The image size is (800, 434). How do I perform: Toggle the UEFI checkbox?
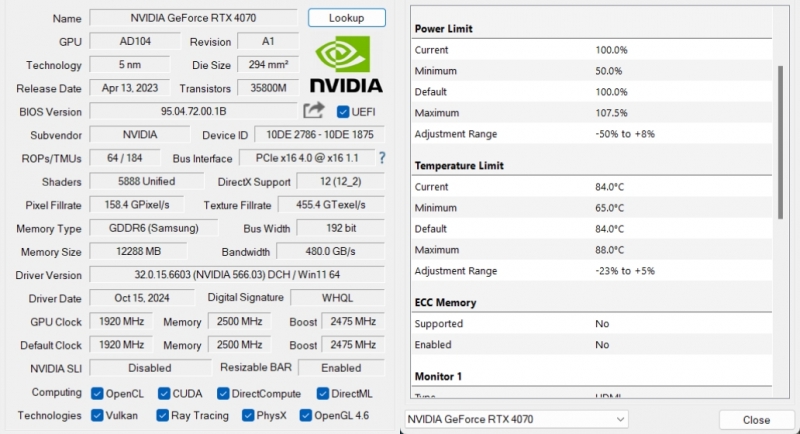[343, 112]
